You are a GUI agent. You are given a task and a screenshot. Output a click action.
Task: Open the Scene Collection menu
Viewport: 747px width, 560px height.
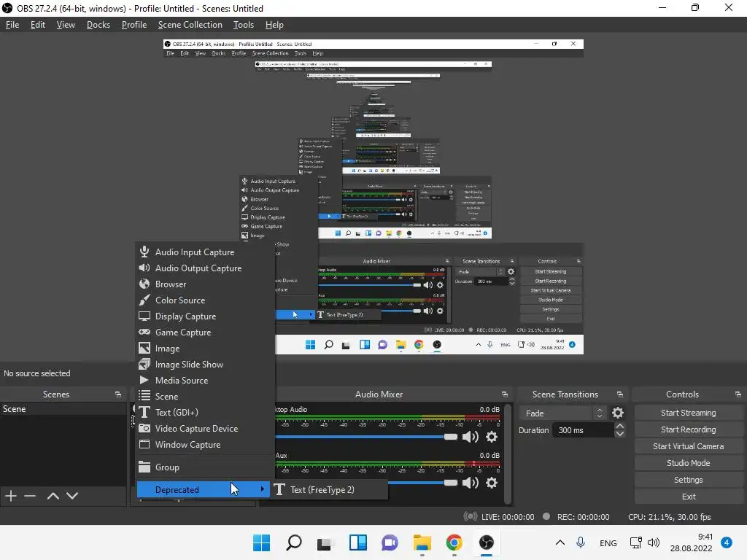(190, 25)
